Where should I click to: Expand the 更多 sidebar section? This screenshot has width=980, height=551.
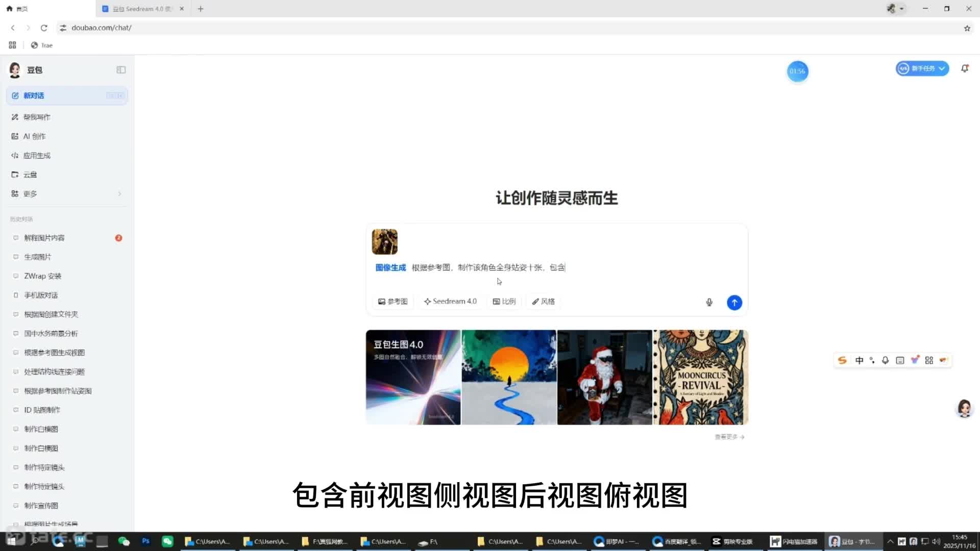pos(30,193)
